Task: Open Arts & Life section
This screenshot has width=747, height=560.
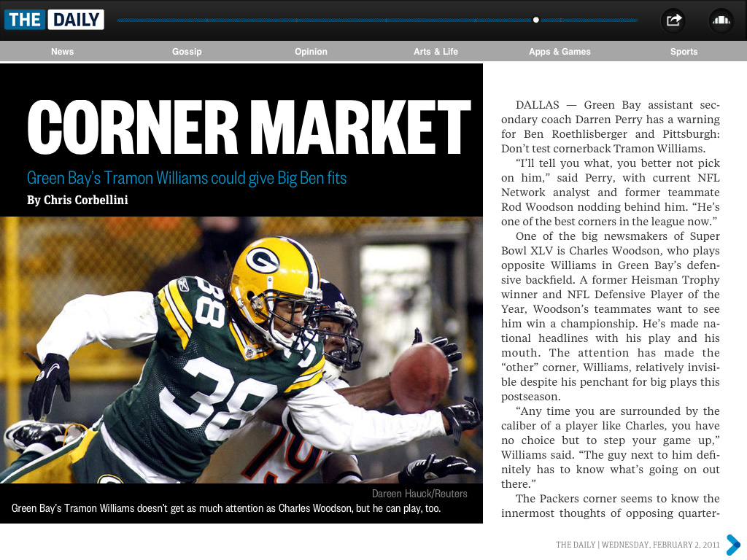Action: tap(436, 52)
